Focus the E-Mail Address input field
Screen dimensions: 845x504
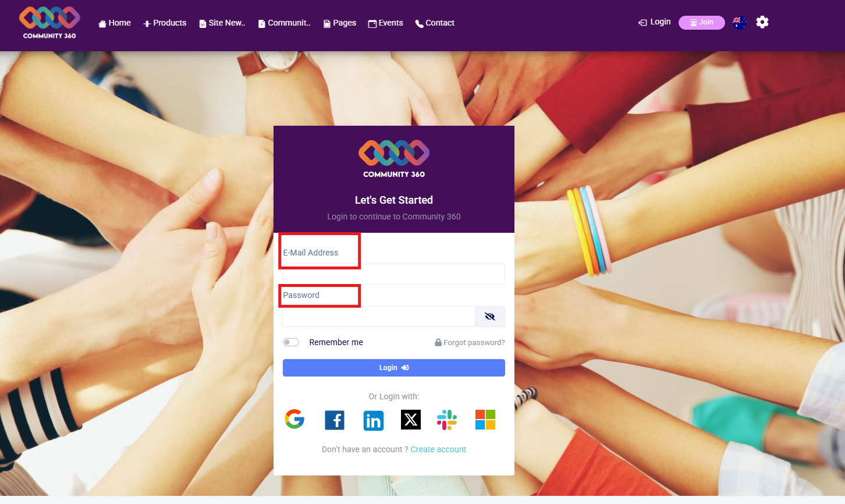coord(394,274)
